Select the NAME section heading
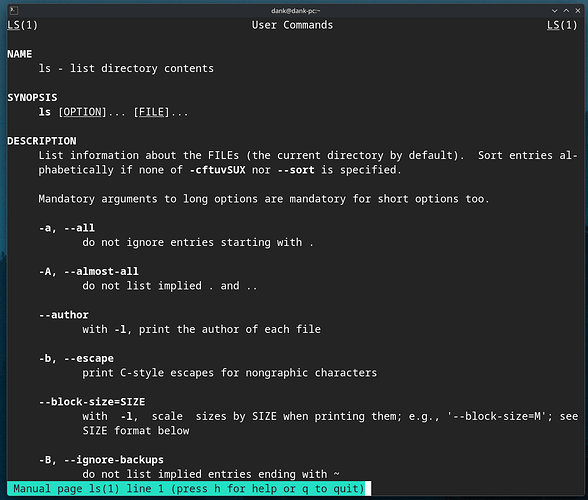 pos(20,54)
